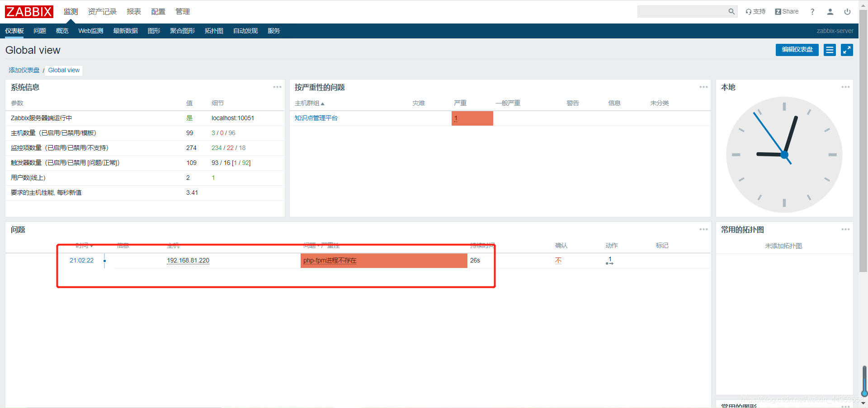Open the 21:02:22 problem time link
The height and width of the screenshot is (408, 868).
point(81,261)
